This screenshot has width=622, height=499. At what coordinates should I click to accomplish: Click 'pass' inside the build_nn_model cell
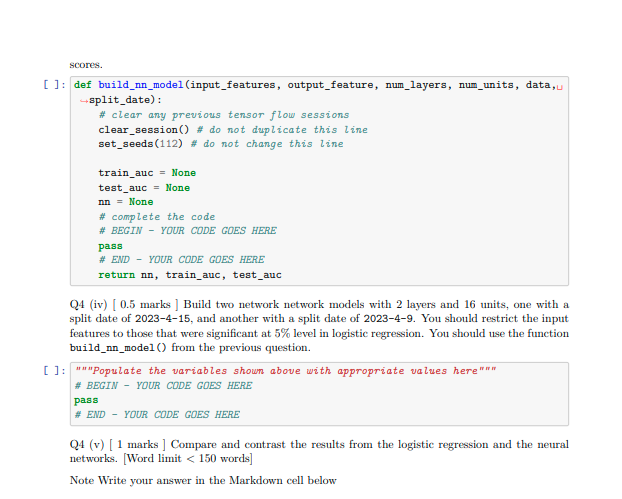pyautogui.click(x=110, y=246)
